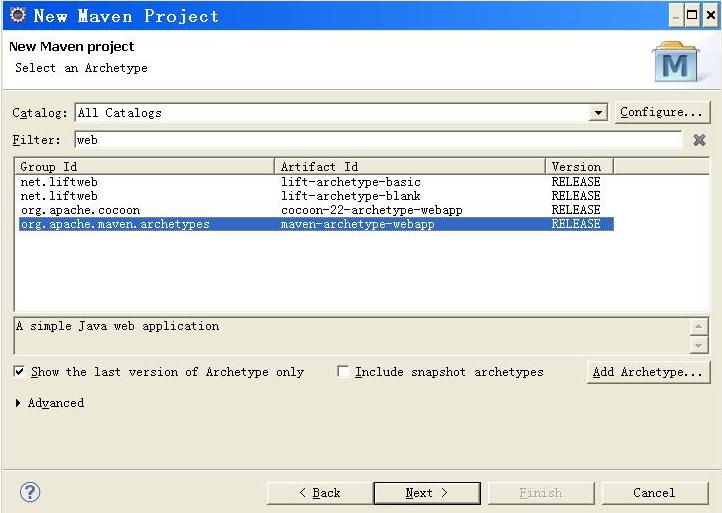Click the description scroll up arrow

[x=699, y=326]
